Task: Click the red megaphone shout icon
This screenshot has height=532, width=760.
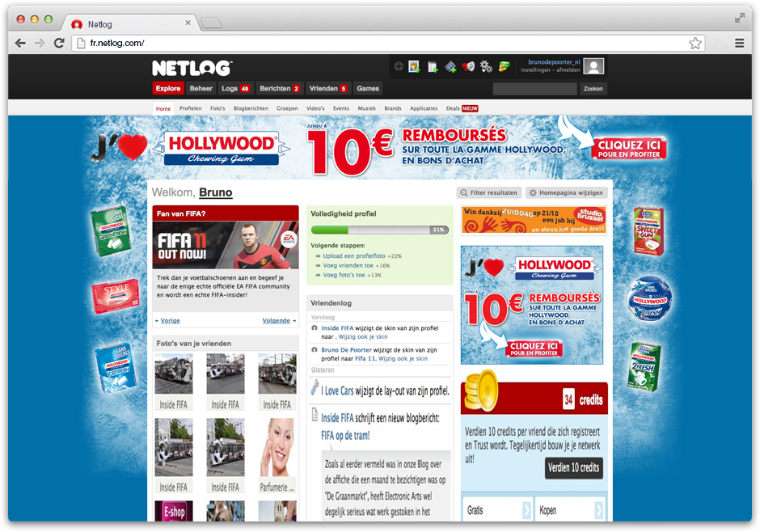Action: 468,67
